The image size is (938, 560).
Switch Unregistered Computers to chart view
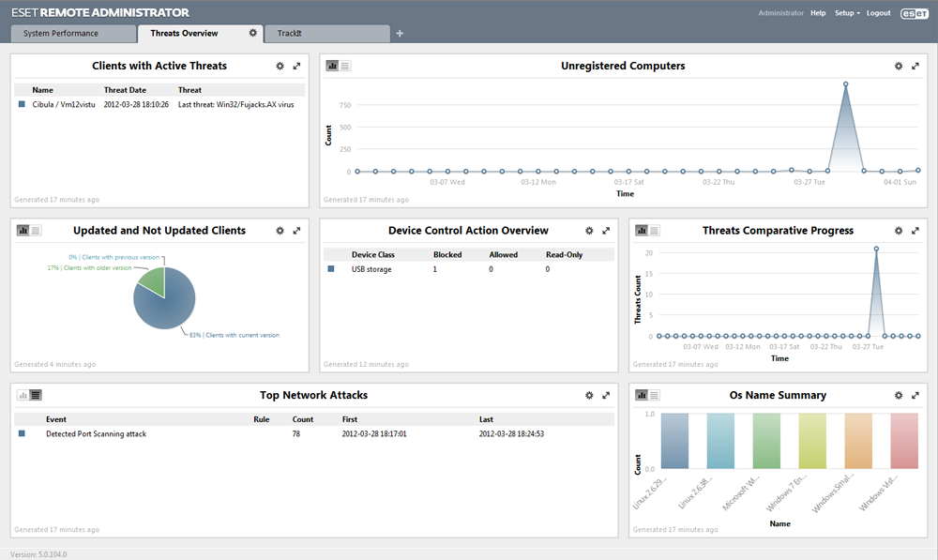(333, 66)
